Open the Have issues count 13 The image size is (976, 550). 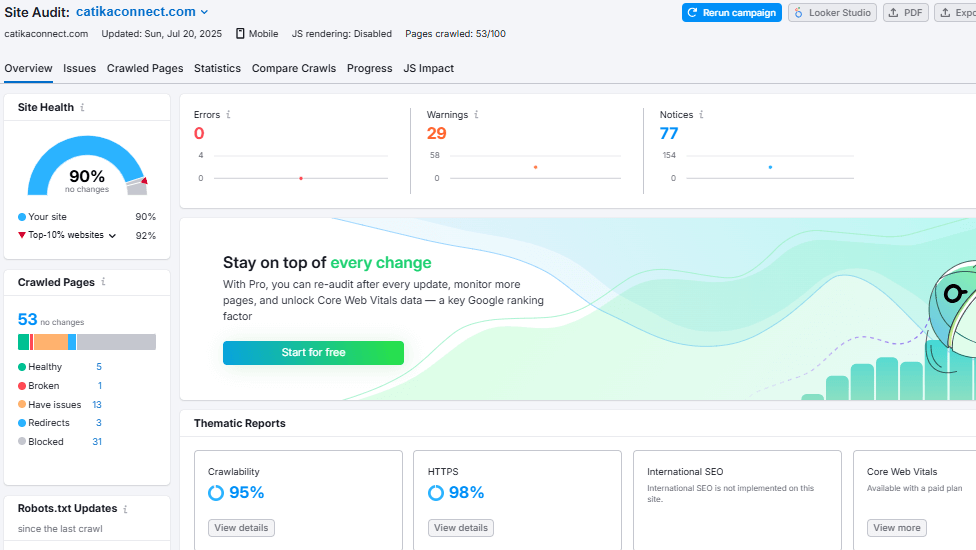pyautogui.click(x=97, y=404)
